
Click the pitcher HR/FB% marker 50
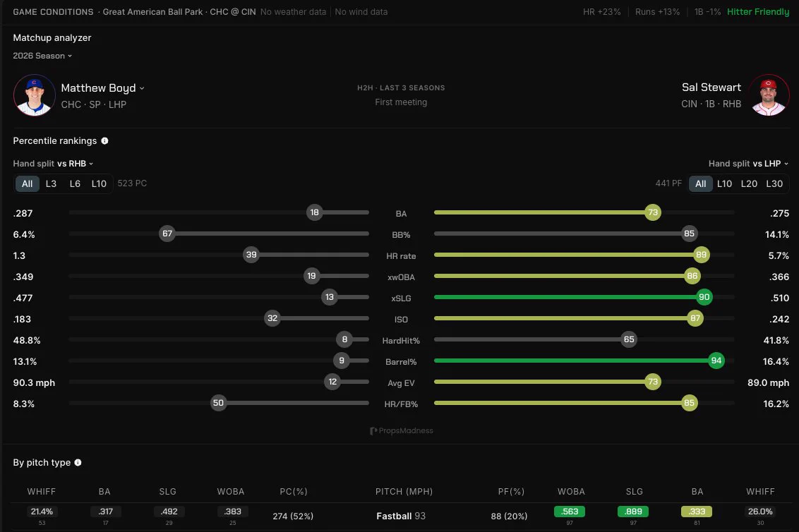coord(218,403)
